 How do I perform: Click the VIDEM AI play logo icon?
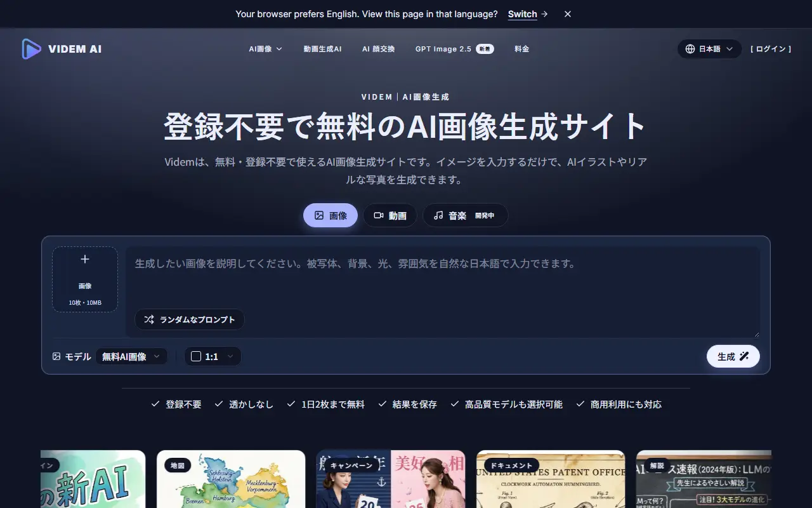click(31, 49)
